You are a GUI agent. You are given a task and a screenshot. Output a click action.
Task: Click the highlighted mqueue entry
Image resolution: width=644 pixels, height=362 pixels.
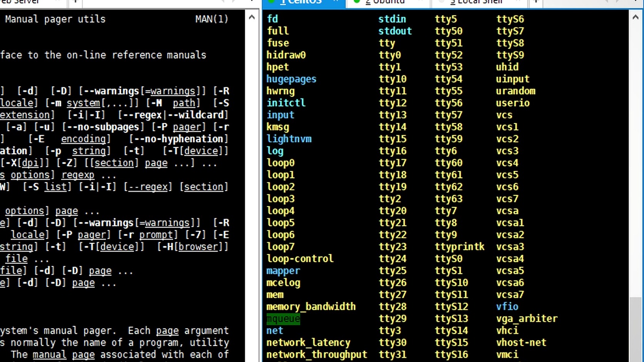point(283,319)
